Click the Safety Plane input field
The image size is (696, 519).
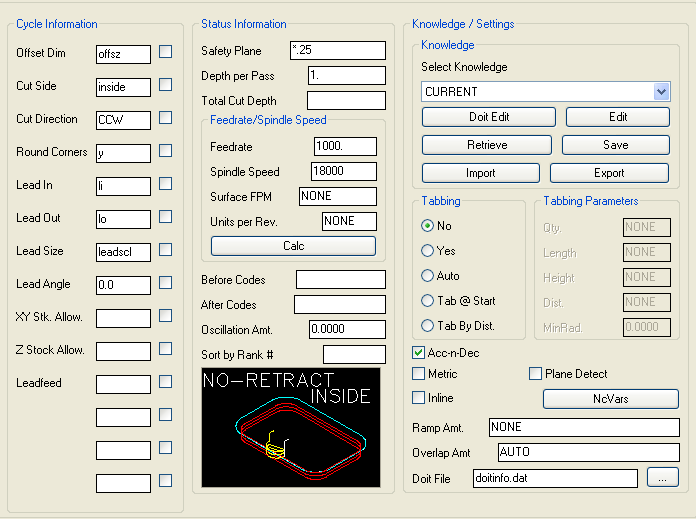[x=338, y=50]
